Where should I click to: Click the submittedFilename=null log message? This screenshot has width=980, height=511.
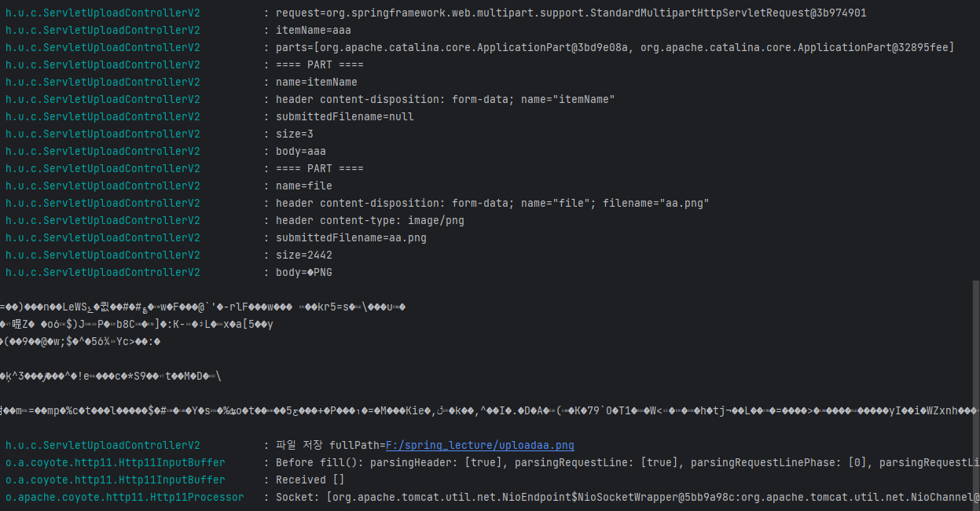[344, 116]
